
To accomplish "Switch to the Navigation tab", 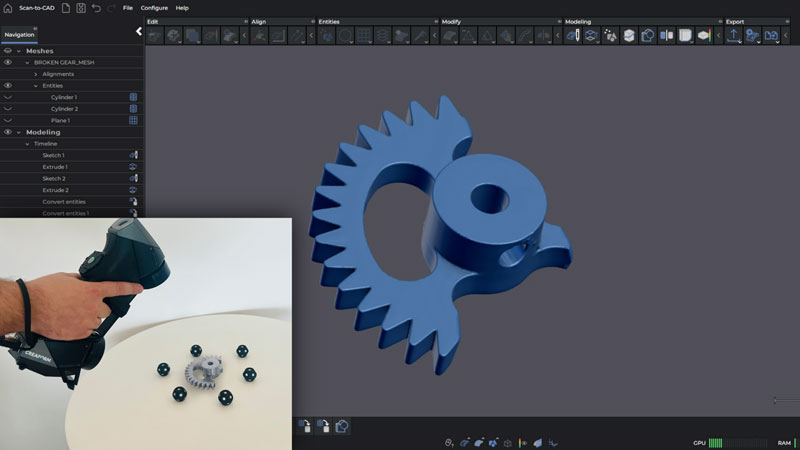I will click(x=19, y=34).
